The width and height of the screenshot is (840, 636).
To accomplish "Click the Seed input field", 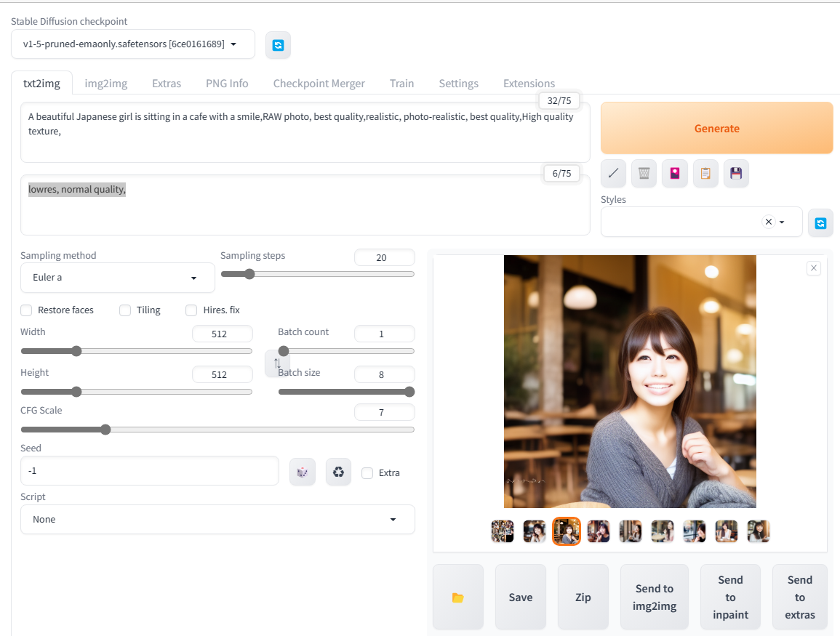I will (x=150, y=471).
